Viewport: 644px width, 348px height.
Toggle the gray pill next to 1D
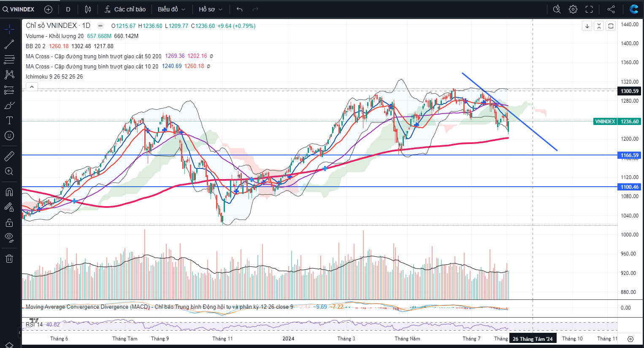click(100, 26)
